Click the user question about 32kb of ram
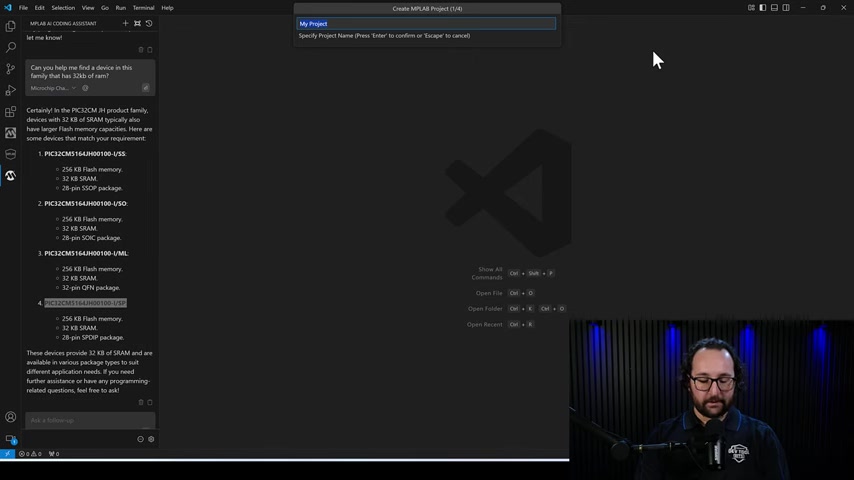The width and height of the screenshot is (854, 480). pyautogui.click(x=81, y=71)
